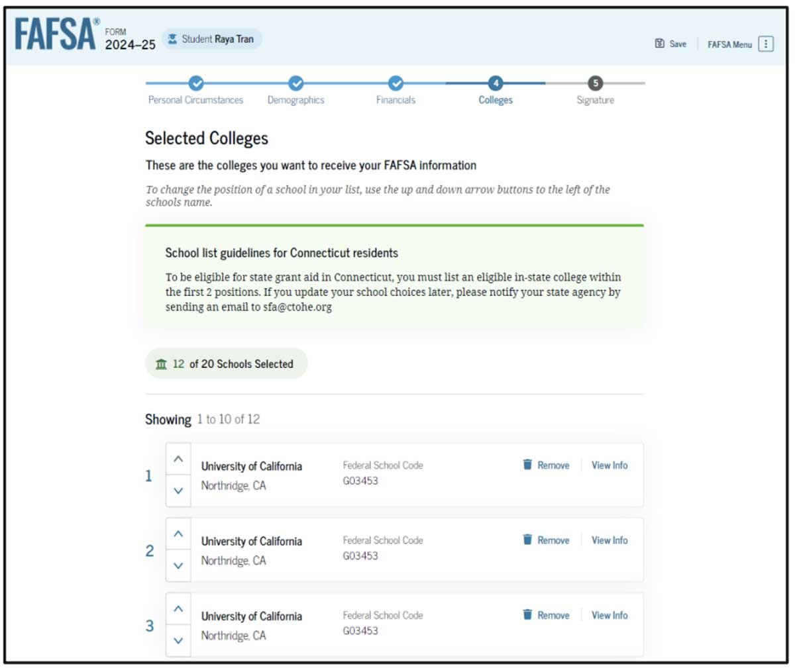Click the sfa@ctohe.org email text

coord(297,307)
